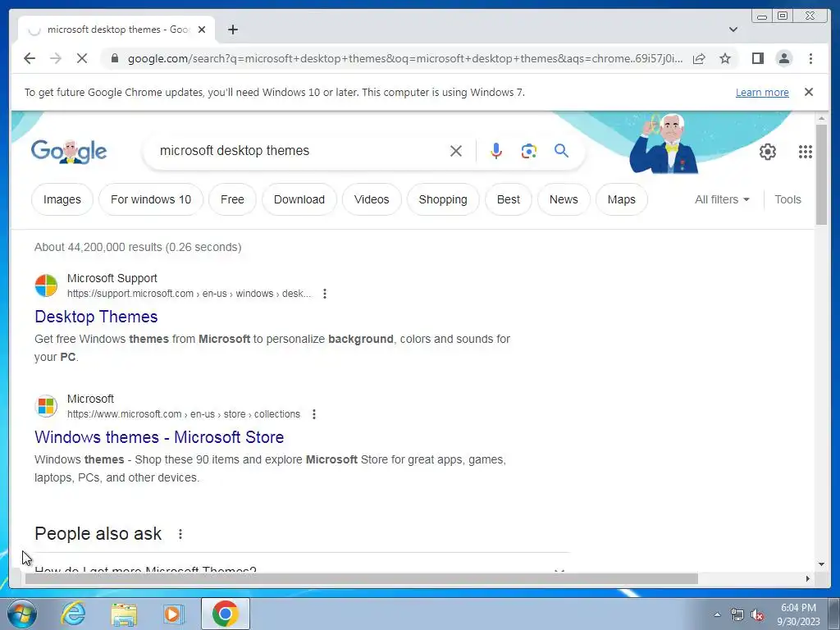Dismiss the Windows 7 update notice

(x=809, y=92)
